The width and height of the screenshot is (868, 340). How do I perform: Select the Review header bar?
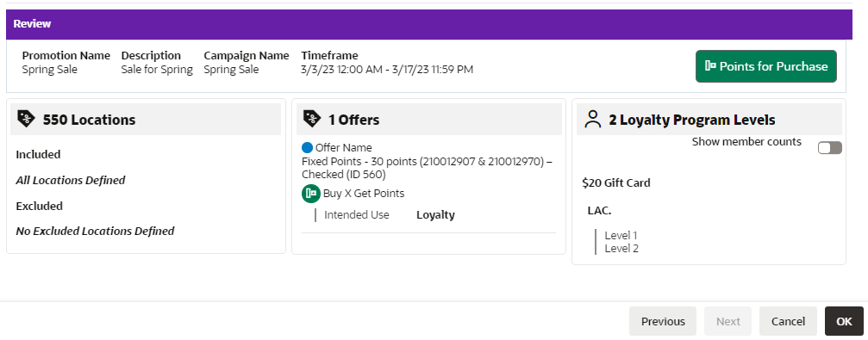(429, 24)
